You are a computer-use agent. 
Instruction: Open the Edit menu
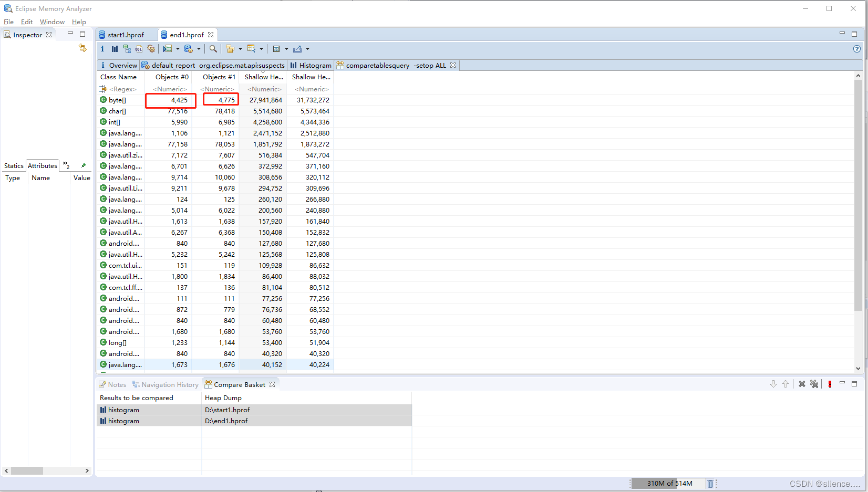pyautogui.click(x=27, y=22)
